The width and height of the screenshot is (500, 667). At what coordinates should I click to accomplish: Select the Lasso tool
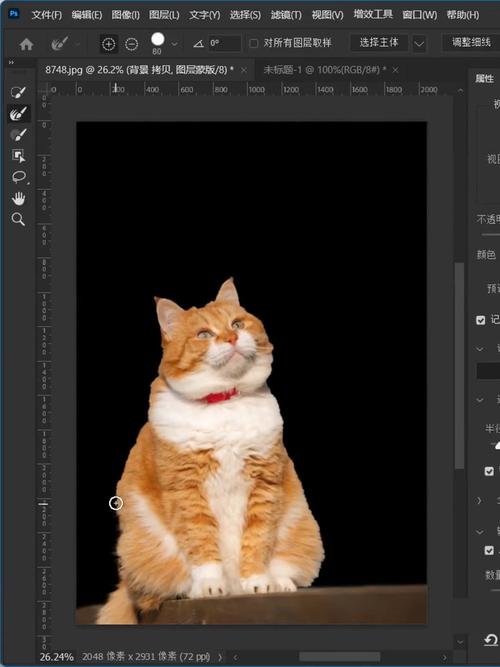[x=18, y=177]
